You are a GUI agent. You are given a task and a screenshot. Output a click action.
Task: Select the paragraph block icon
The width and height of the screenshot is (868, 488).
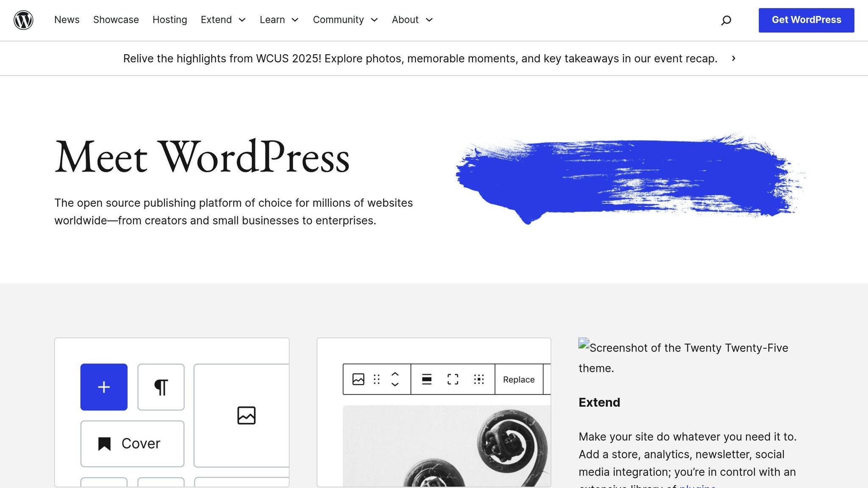pyautogui.click(x=161, y=387)
